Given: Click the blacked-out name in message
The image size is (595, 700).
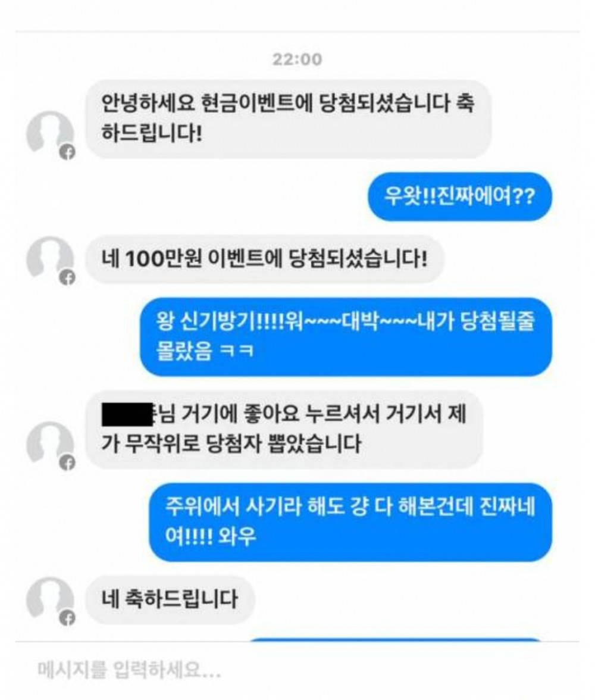Looking at the screenshot, I should pyautogui.click(x=128, y=414).
